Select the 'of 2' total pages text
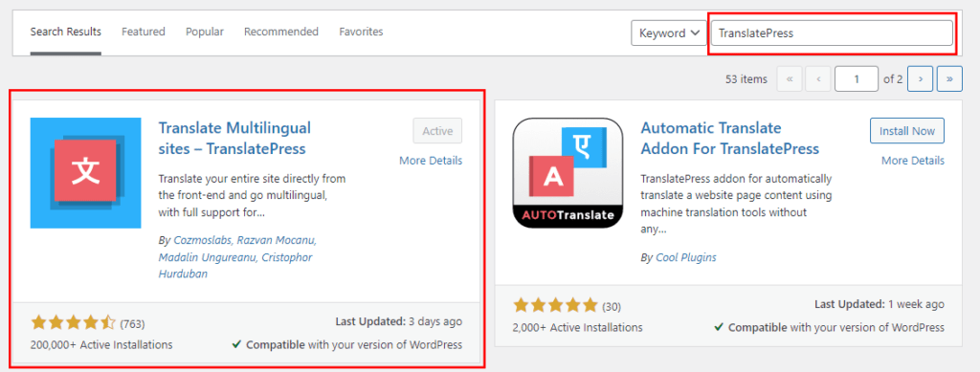Screen dimensions: 980x372 pos(893,79)
